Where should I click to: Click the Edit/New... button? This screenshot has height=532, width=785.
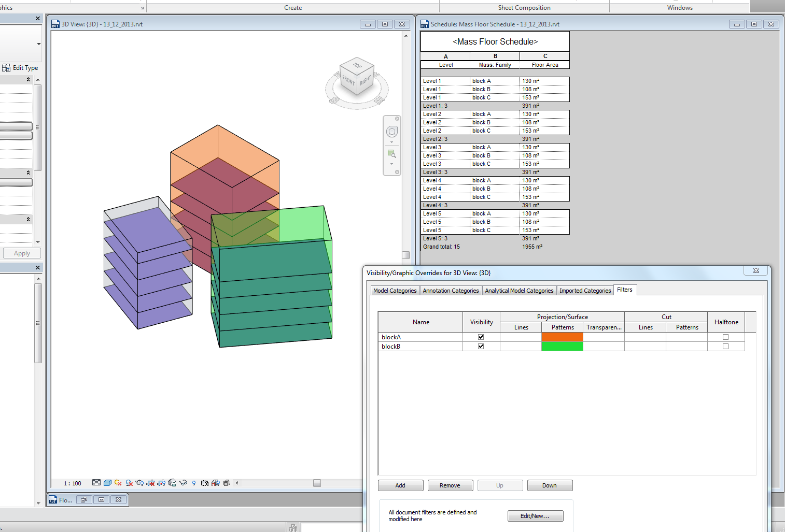[535, 516]
